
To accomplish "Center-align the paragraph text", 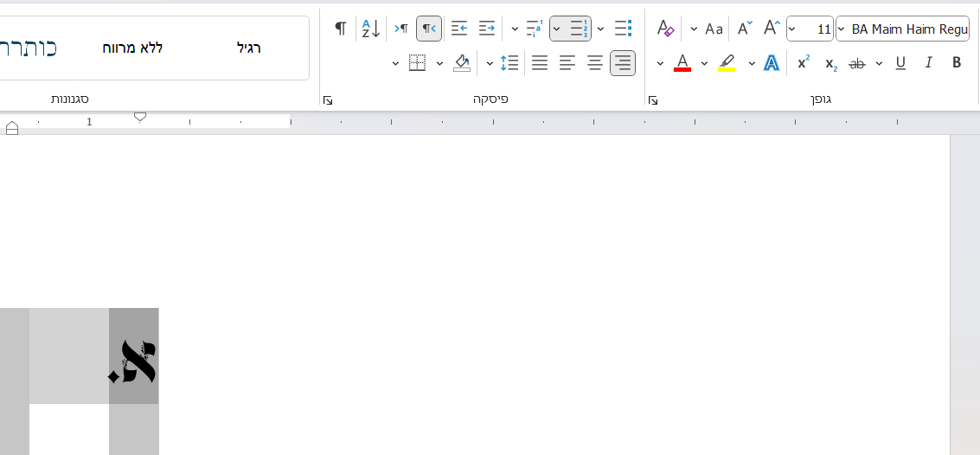I will pos(595,62).
